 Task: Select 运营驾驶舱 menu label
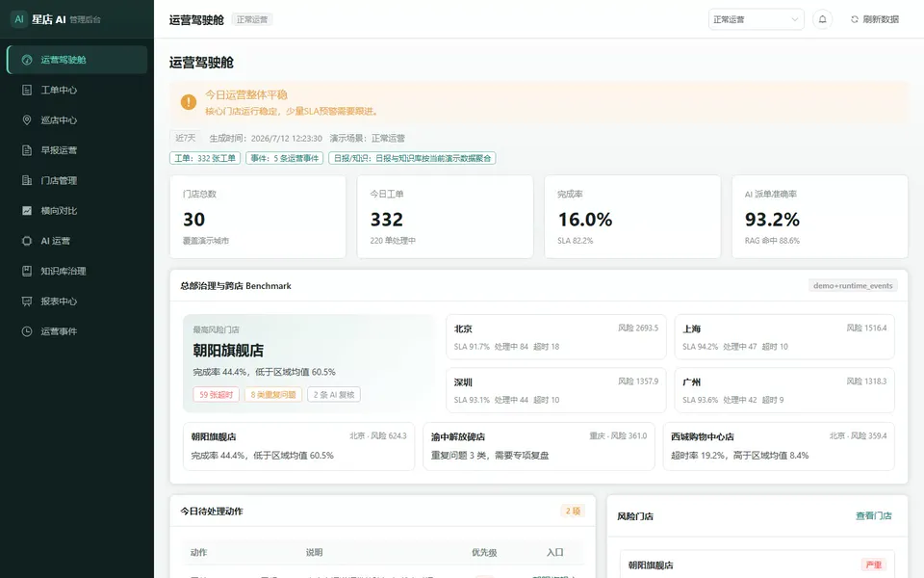click(x=64, y=60)
